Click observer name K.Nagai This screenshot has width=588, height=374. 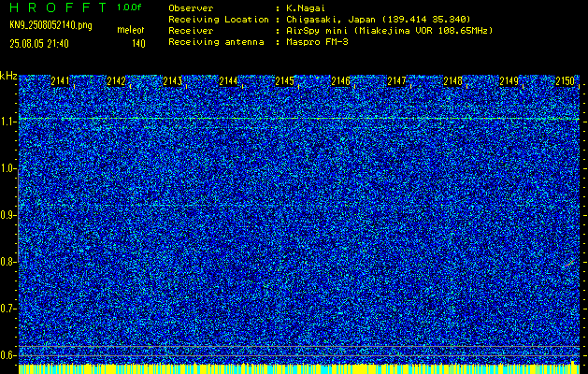pyautogui.click(x=306, y=7)
